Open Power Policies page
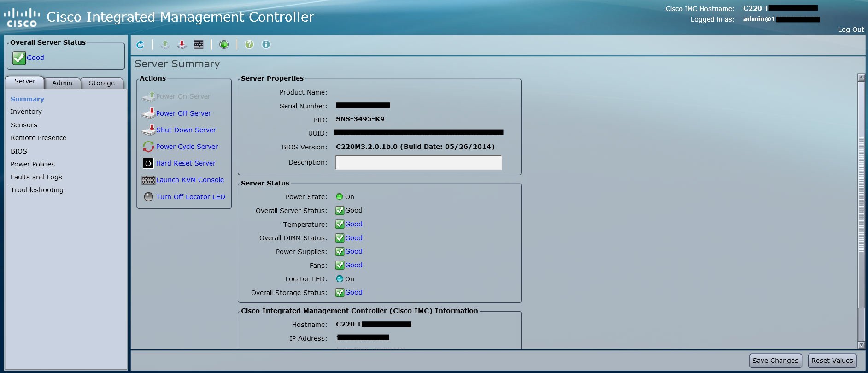Viewport: 868px width, 373px height. click(33, 164)
